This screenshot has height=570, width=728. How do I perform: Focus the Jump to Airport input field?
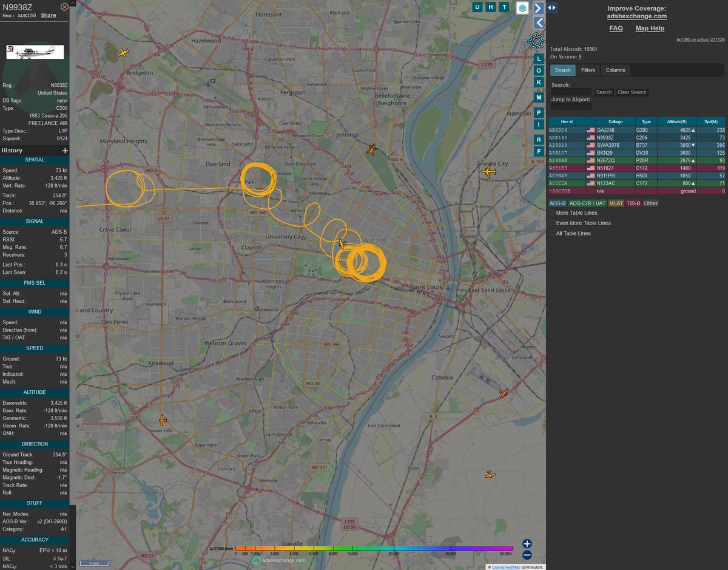tap(571, 106)
